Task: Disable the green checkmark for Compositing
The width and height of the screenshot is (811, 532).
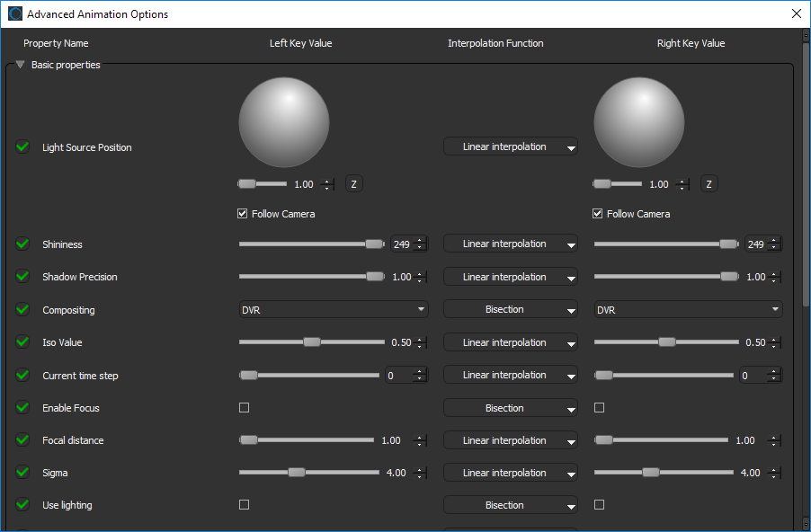Action: 22,310
